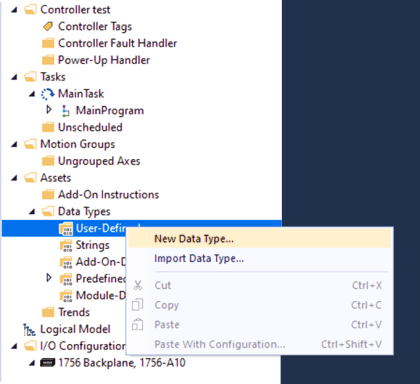This screenshot has height=384, width=420.
Task: Click the Predefined data type icon
Action: coord(66,279)
